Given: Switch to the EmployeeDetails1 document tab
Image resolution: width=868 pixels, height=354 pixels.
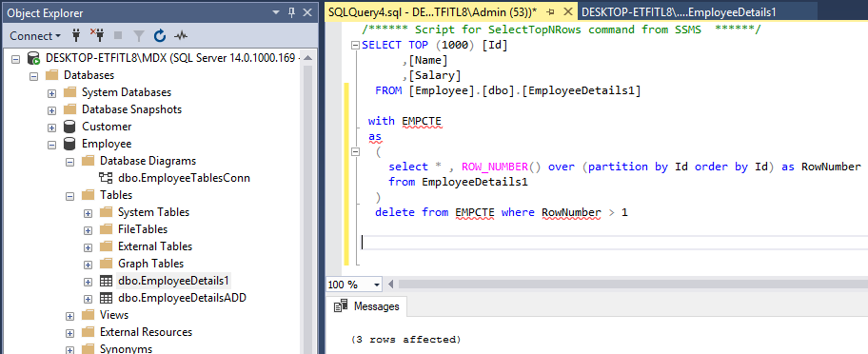Looking at the screenshot, I should [x=678, y=11].
